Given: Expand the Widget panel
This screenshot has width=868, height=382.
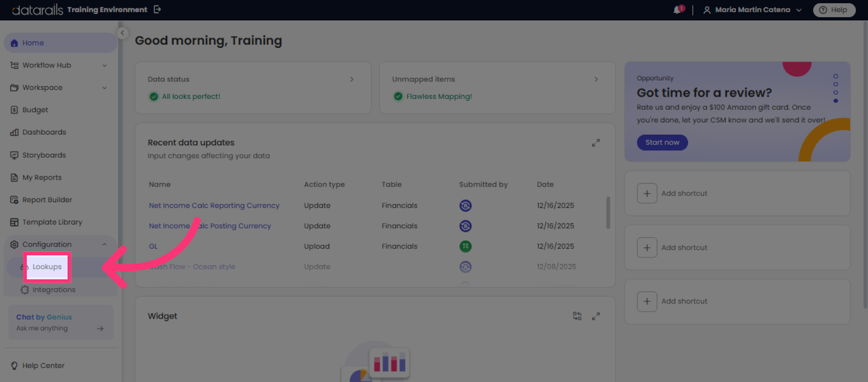Looking at the screenshot, I should [596, 316].
